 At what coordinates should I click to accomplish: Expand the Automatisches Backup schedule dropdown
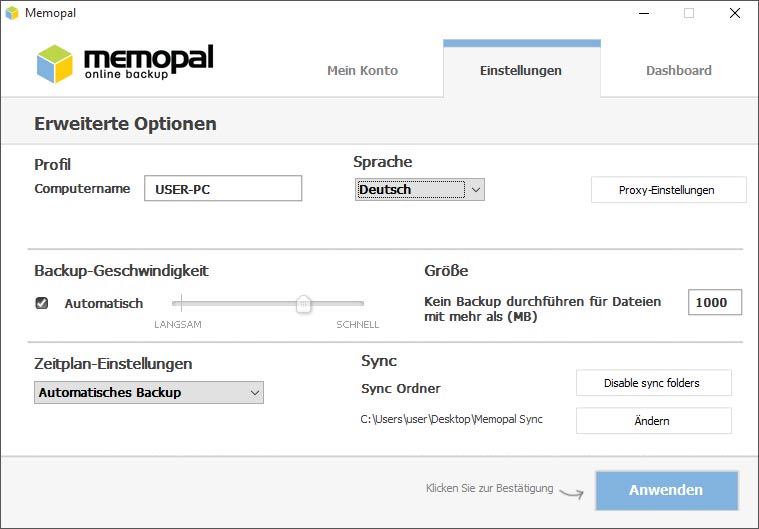pyautogui.click(x=149, y=393)
